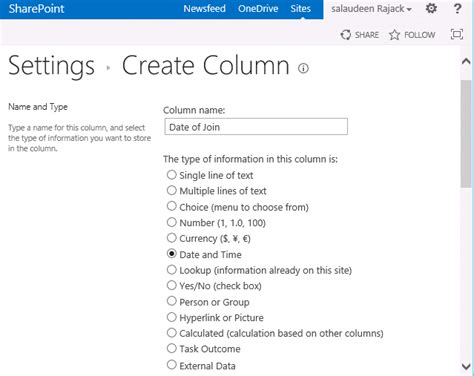Screen dimensions: 474x376
Task: Pick the Person or Group column type
Action: click(x=171, y=301)
